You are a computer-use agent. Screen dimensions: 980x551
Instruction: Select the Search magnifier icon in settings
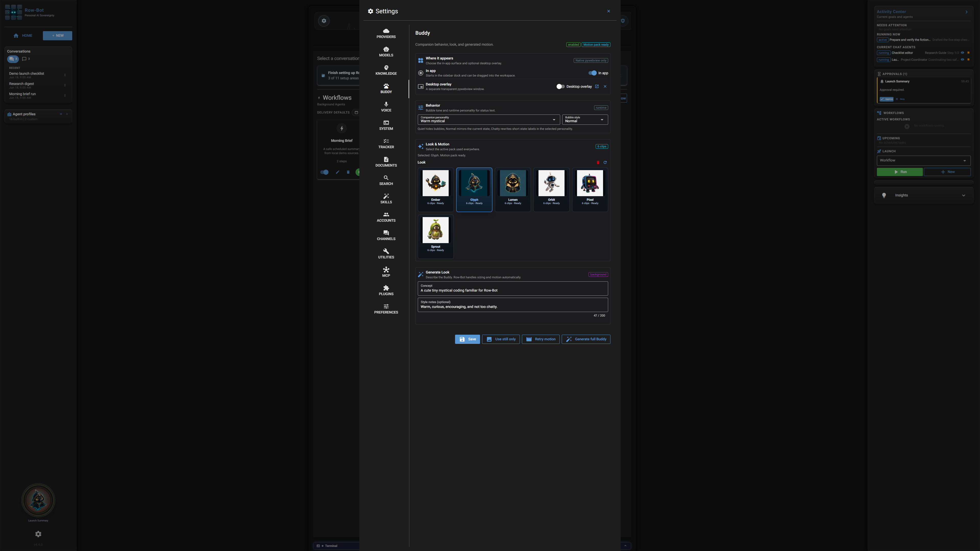point(386,178)
